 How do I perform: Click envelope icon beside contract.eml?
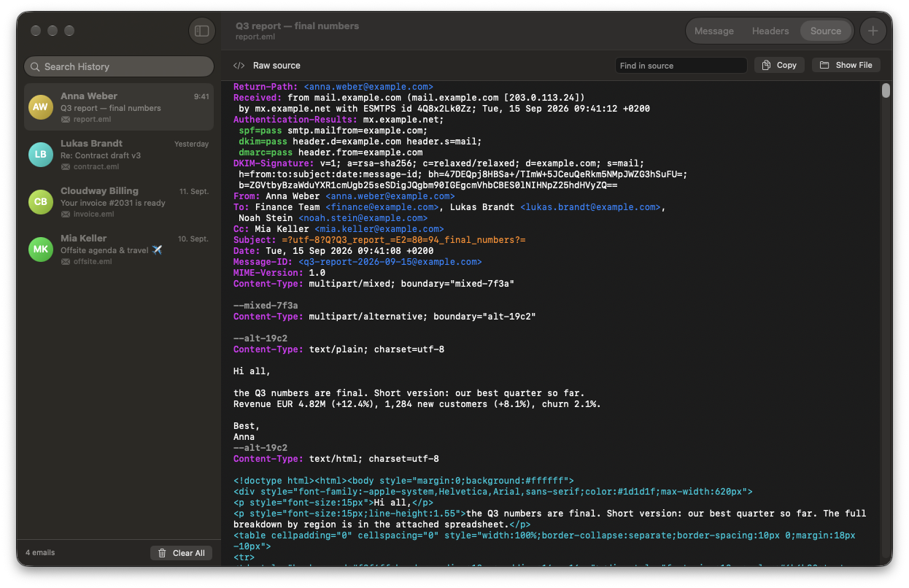pyautogui.click(x=66, y=167)
